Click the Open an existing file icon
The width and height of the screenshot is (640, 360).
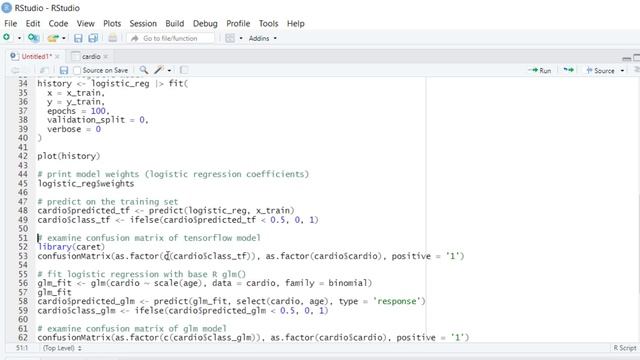coord(53,38)
